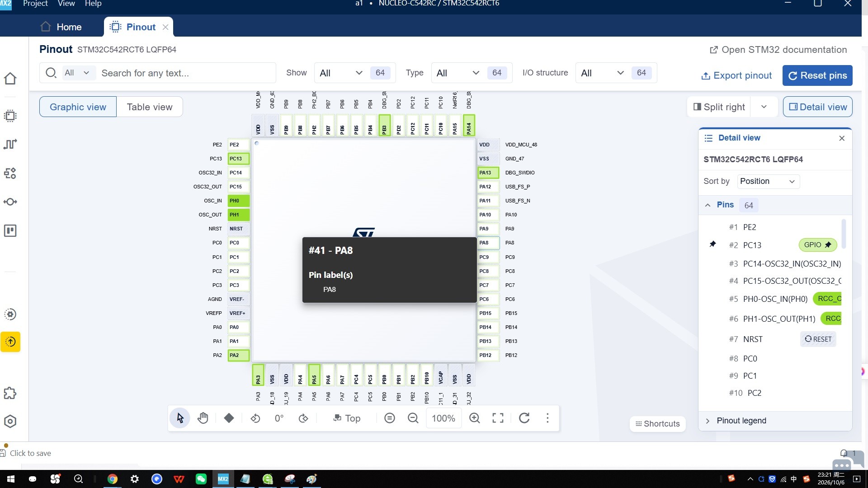Open the puzzle-piece sidebar icon
868x488 pixels.
[10, 393]
